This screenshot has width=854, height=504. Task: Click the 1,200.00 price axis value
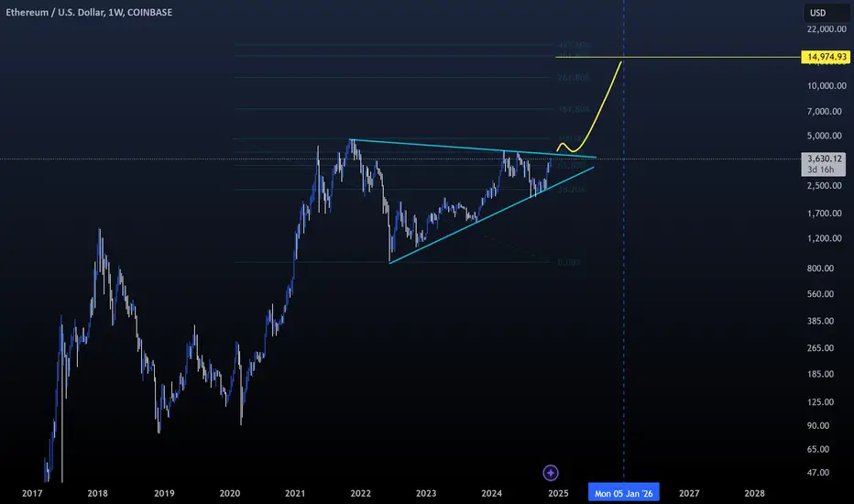825,238
